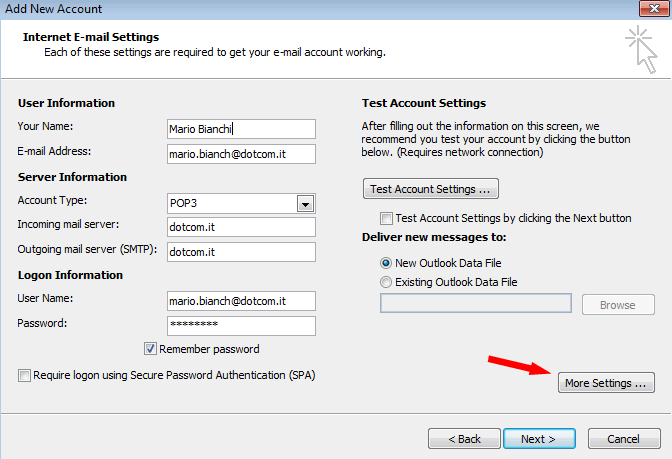The width and height of the screenshot is (672, 459).
Task: Select New Outlook Data File option
Action: [x=386, y=263]
